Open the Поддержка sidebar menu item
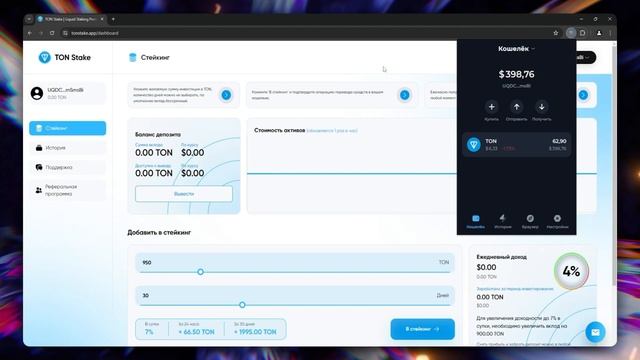This screenshot has width=640, height=360. [67, 167]
